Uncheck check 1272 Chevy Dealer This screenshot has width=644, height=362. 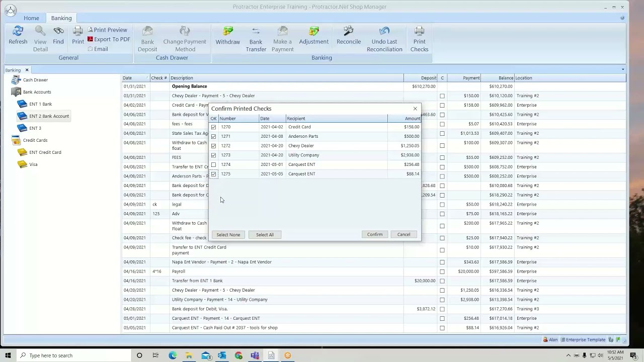pos(214,146)
